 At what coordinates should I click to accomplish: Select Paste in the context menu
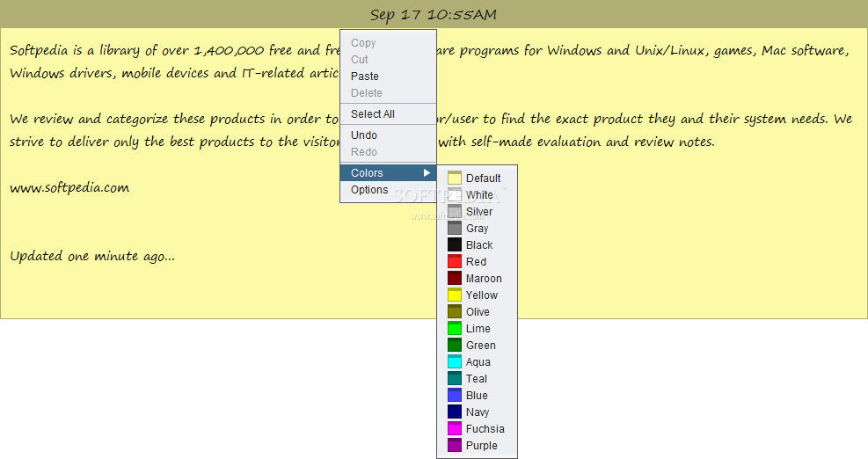click(388, 76)
